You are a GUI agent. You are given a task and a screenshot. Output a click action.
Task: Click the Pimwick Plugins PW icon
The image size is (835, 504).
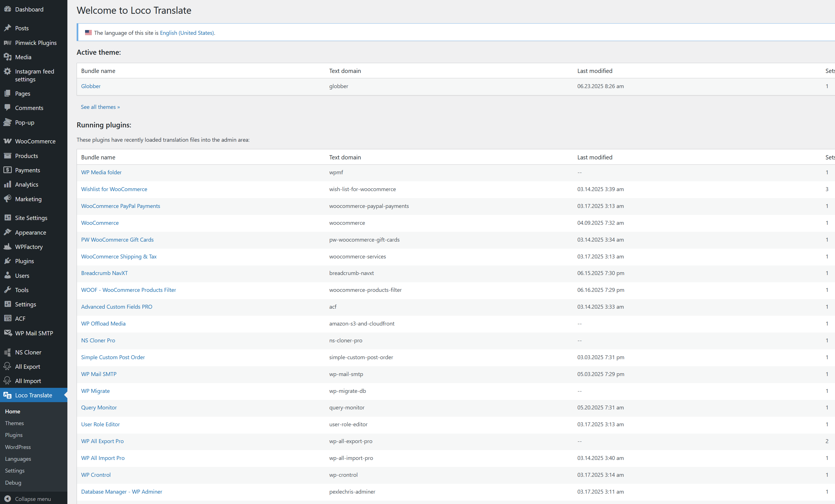(8, 43)
